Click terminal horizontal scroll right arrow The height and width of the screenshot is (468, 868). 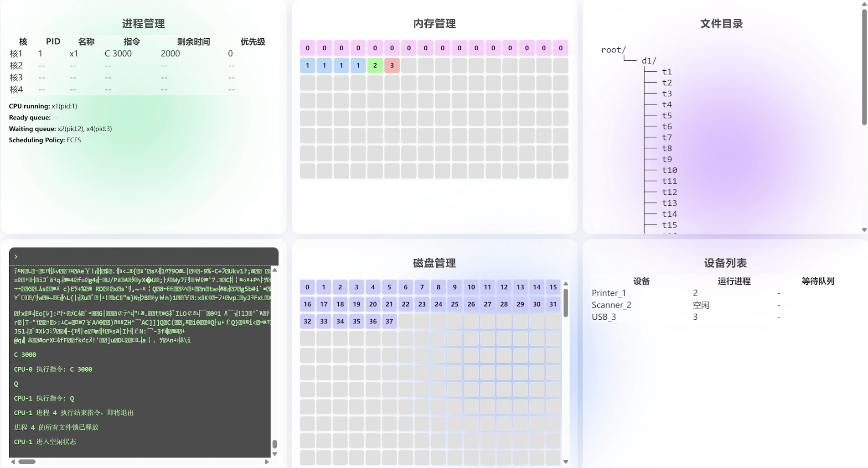click(x=267, y=462)
